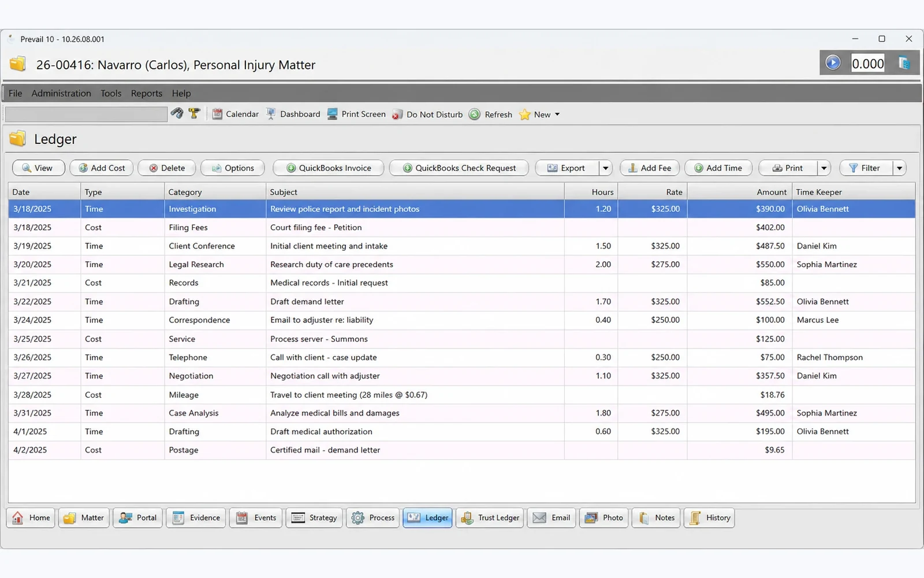The height and width of the screenshot is (578, 924).
Task: Click the document icon beside the timer
Action: click(x=904, y=63)
